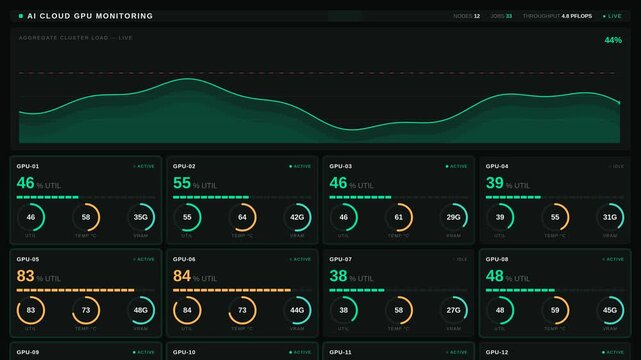This screenshot has height=360, width=641.
Task: Open the GPU-06 card title
Action: pos(184,259)
